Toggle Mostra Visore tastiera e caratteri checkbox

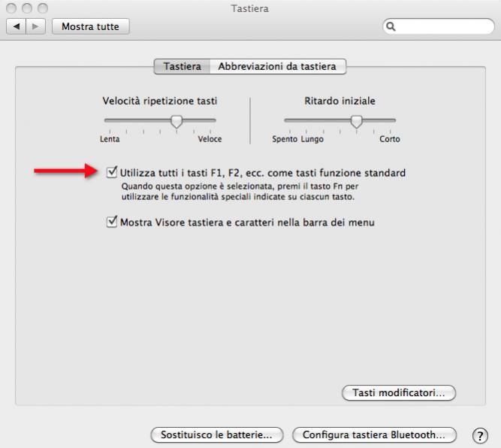[x=113, y=222]
